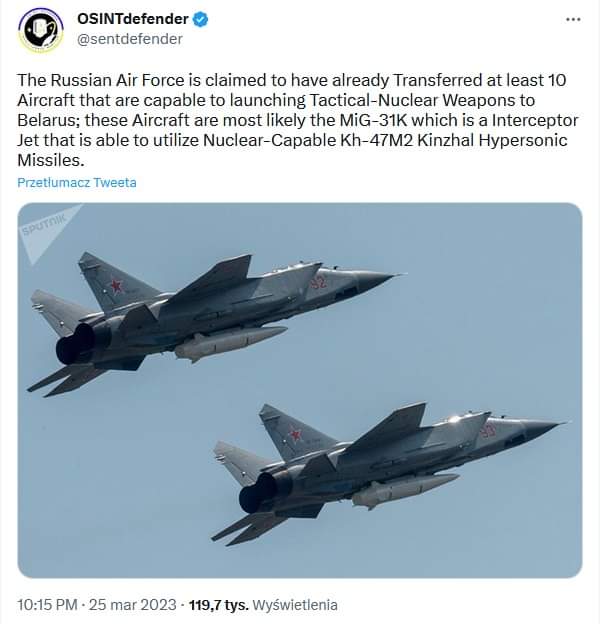Click the OSINTdefender display name
The image size is (600, 624).
pos(133,19)
